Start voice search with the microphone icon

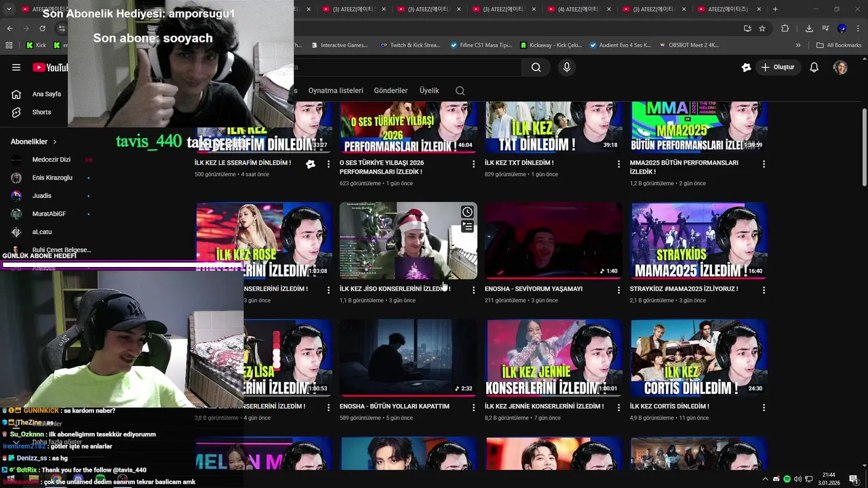click(567, 67)
